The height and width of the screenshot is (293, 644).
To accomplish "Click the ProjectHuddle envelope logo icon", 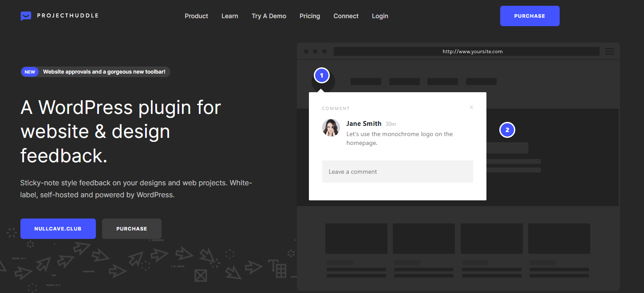I will 26,16.
